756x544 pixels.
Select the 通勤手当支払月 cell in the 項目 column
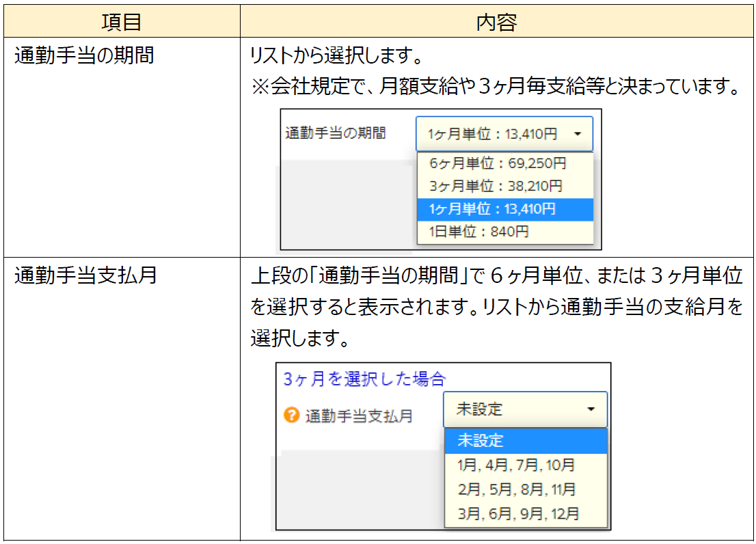click(x=85, y=275)
